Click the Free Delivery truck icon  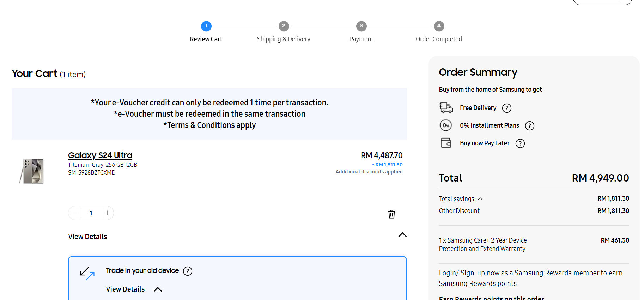tap(446, 108)
